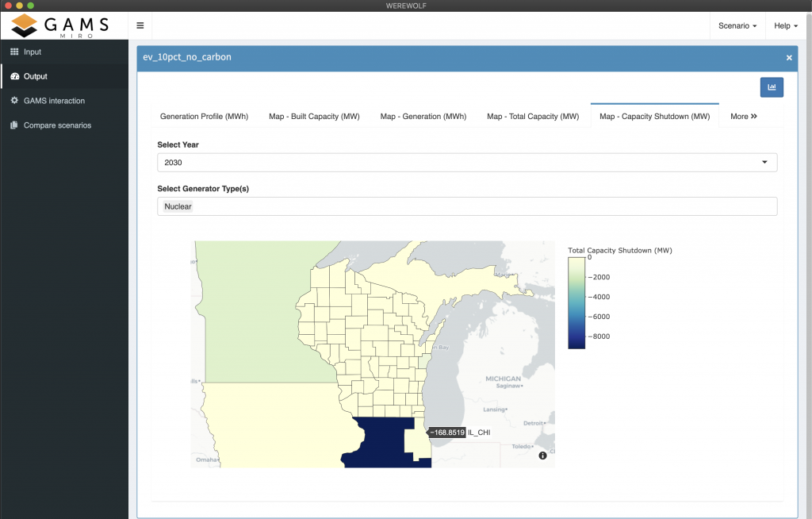Open the Output section
Image resolution: width=812 pixels, height=519 pixels.
pyautogui.click(x=64, y=76)
